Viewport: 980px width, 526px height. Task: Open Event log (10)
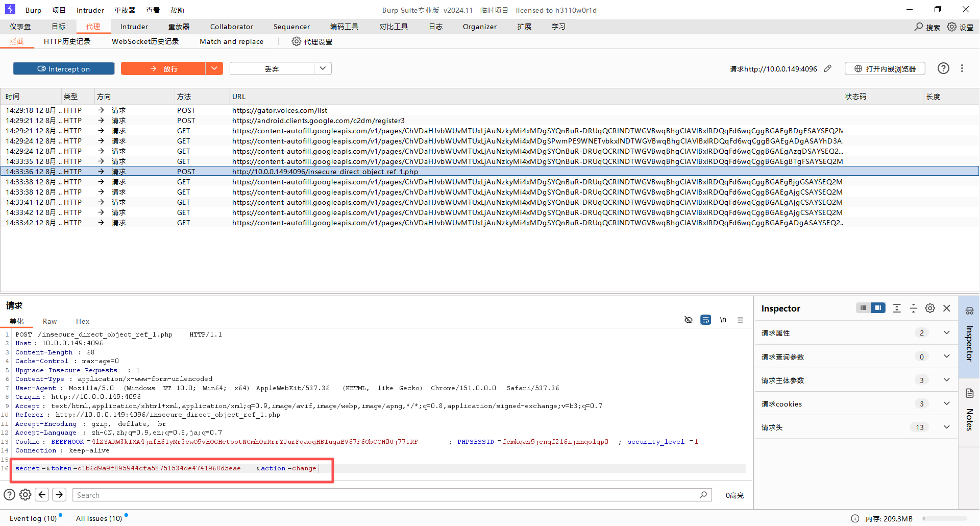click(x=33, y=518)
